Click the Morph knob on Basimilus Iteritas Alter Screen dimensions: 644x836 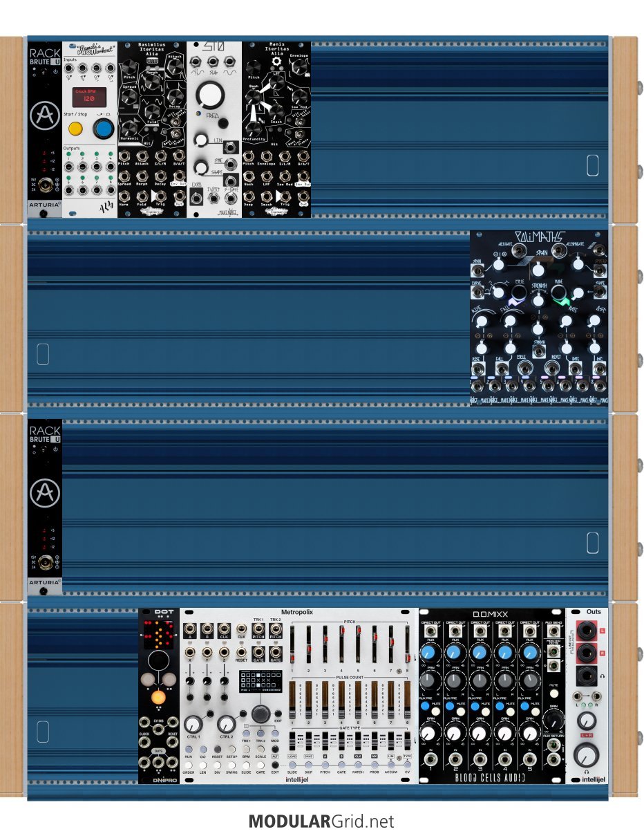point(152,81)
